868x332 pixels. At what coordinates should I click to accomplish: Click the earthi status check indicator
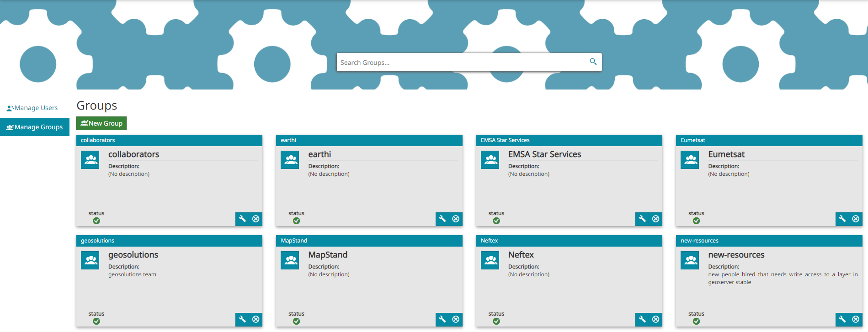pos(296,221)
